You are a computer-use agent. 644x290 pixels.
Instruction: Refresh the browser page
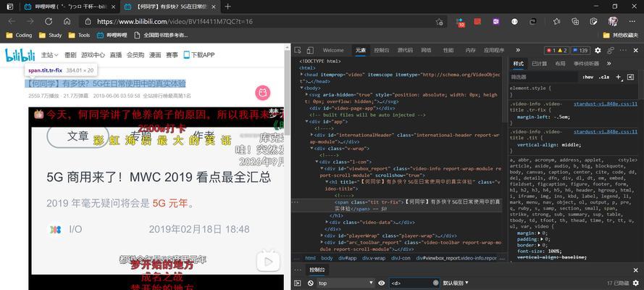click(49, 21)
